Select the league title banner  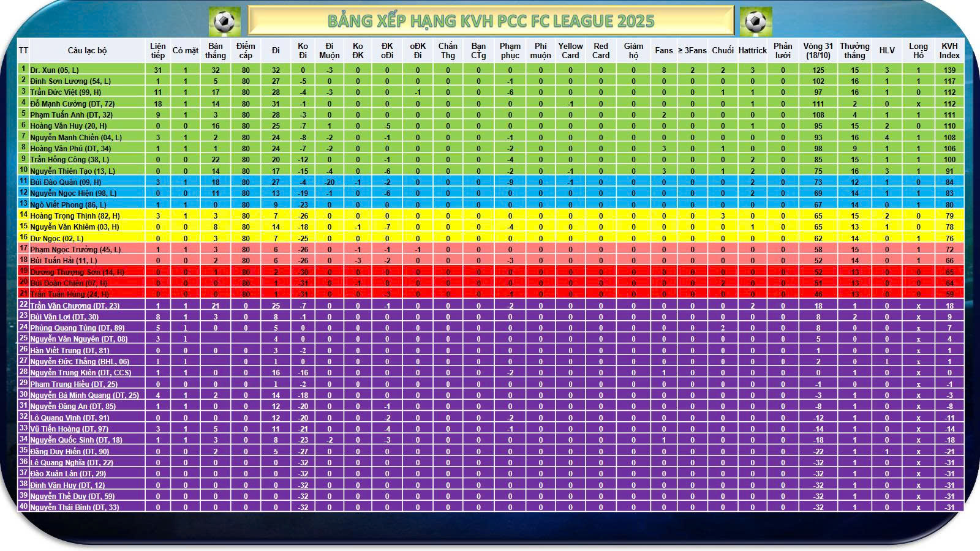(491, 21)
